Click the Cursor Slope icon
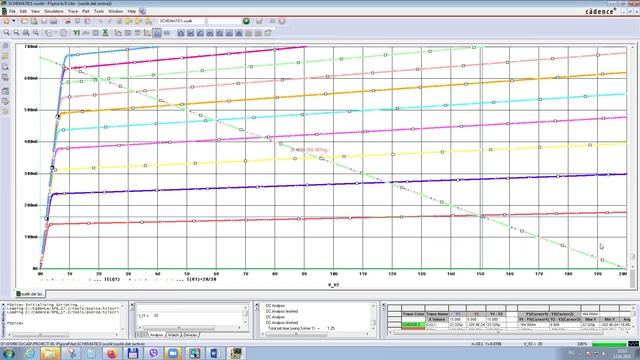The image size is (640, 360). click(x=200, y=33)
